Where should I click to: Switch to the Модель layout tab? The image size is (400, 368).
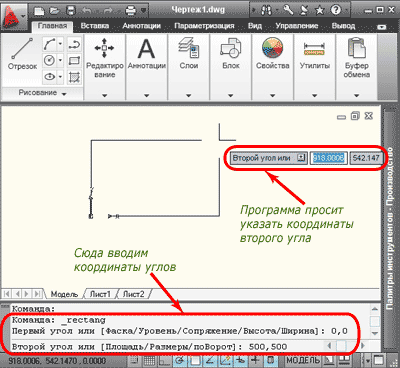(64, 294)
